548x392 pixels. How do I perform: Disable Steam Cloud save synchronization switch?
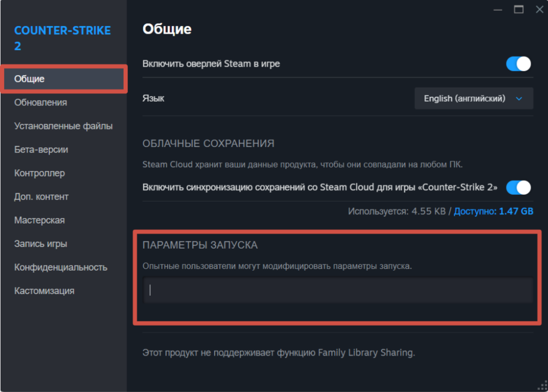click(518, 188)
